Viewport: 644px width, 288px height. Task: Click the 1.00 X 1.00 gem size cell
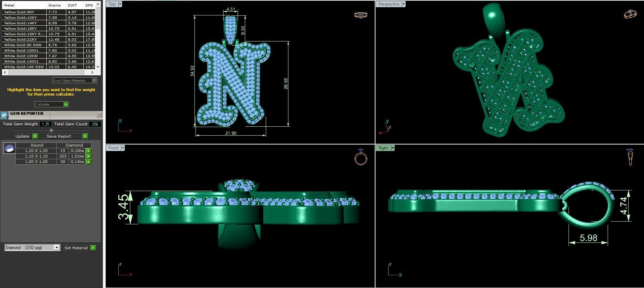tap(36, 162)
